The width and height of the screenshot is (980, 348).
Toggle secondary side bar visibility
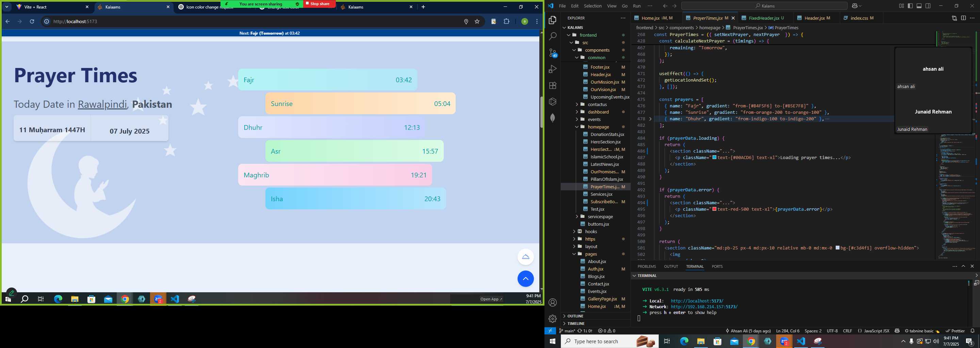pyautogui.click(x=928, y=6)
